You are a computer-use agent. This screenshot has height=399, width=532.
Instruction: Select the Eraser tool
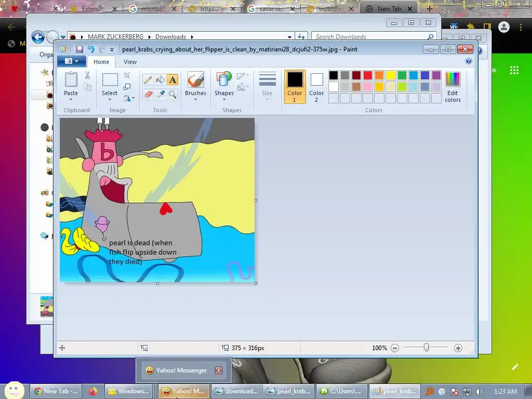coord(148,94)
